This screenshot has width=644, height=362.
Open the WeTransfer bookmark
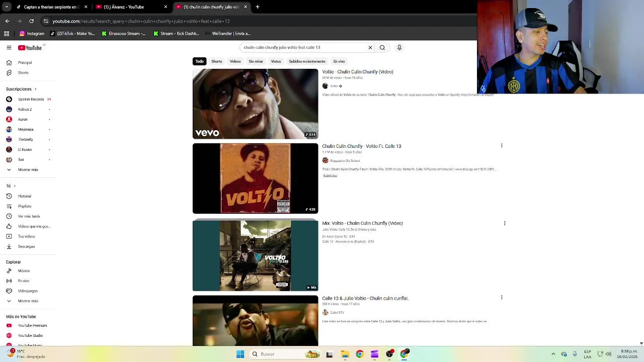coord(227,34)
